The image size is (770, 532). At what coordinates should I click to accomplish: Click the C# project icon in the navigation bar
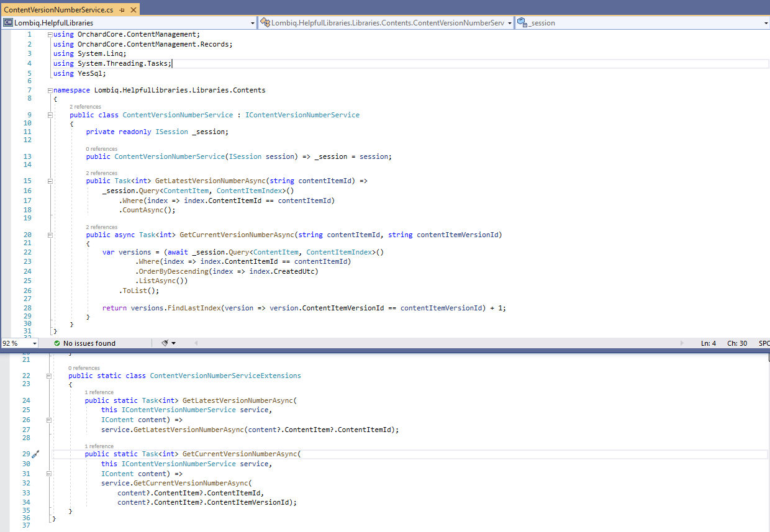[8, 23]
